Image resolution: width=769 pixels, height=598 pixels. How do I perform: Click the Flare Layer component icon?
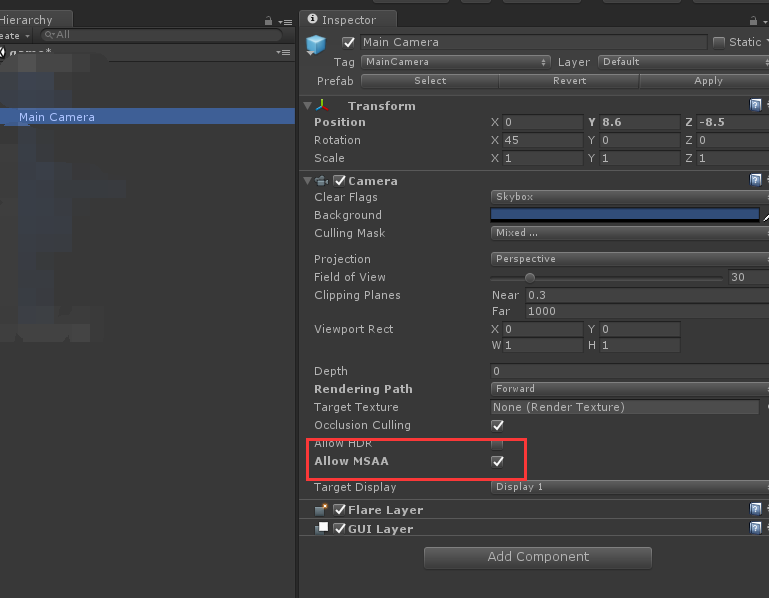321,510
